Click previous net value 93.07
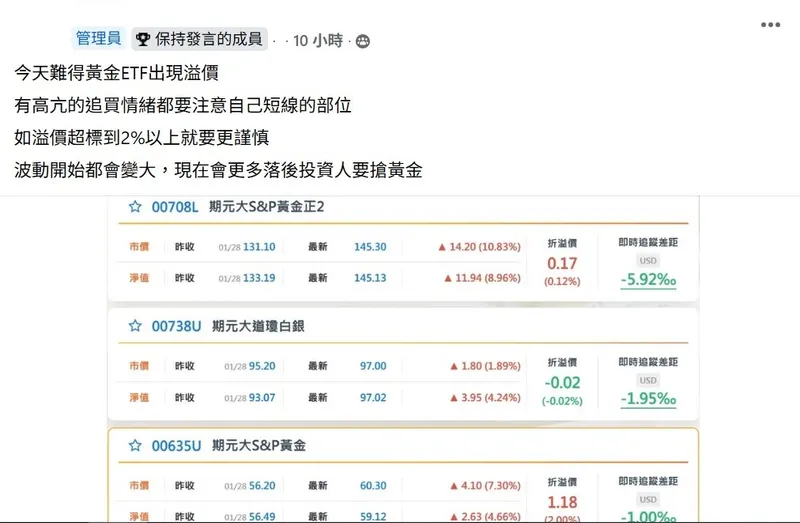The height and width of the screenshot is (523, 800). (262, 397)
